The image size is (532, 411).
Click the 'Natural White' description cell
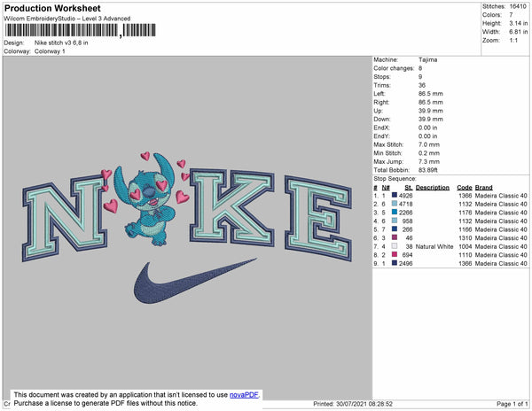[434, 246]
